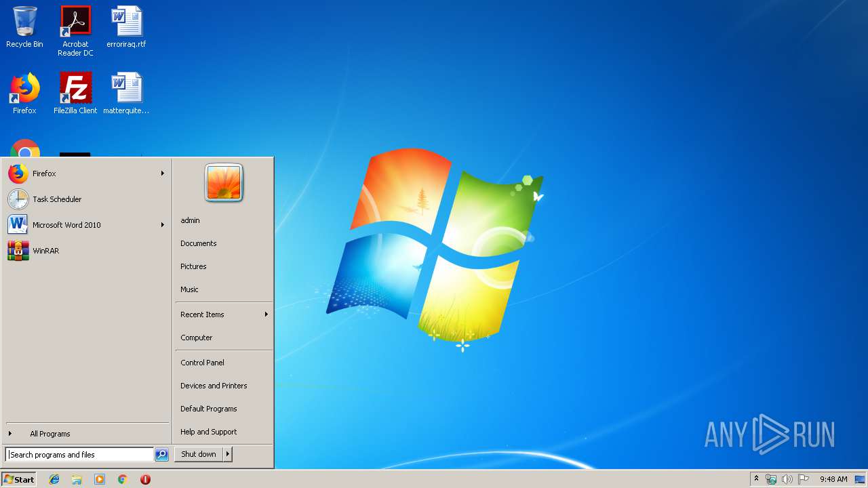Select the FileZilla Client desktop shortcut
This screenshot has width=868, height=488.
point(75,94)
